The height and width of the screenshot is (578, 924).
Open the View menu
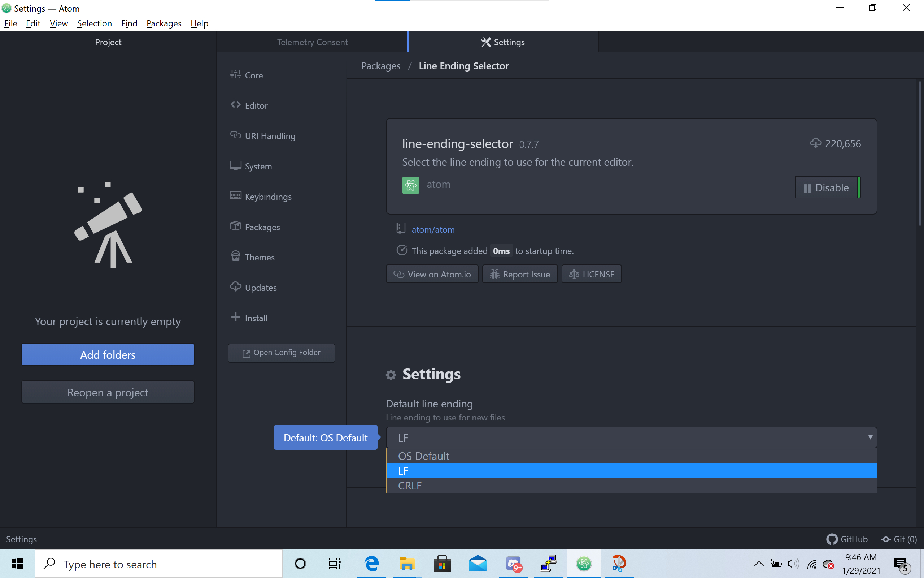(59, 23)
